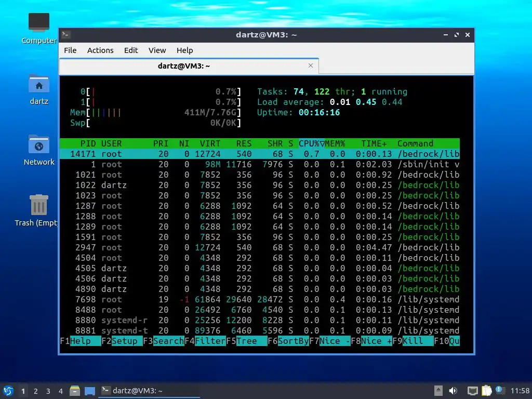This screenshot has height=399, width=532.
Task: Sort by the MEM% column header
Action: (x=335, y=143)
